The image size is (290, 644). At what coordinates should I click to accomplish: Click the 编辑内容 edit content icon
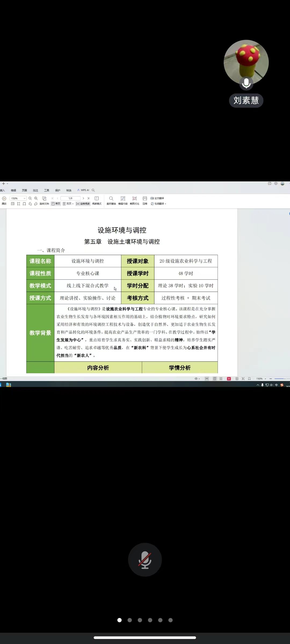click(123, 200)
